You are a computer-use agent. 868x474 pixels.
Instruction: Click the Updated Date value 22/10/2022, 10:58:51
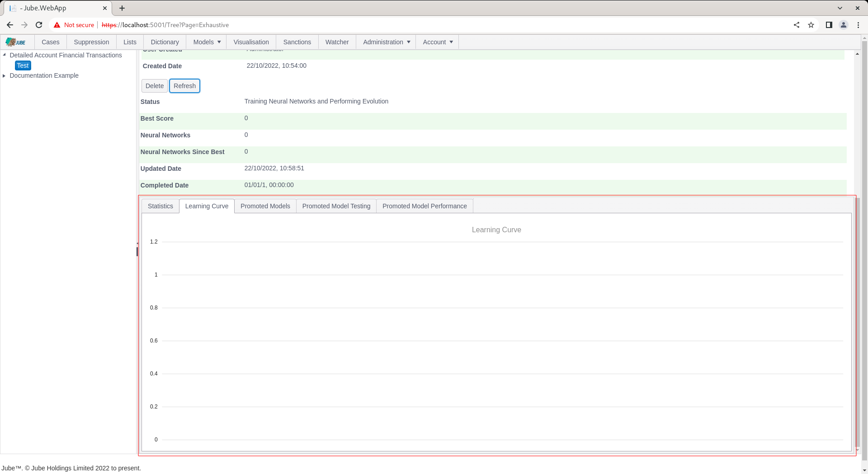(x=274, y=168)
